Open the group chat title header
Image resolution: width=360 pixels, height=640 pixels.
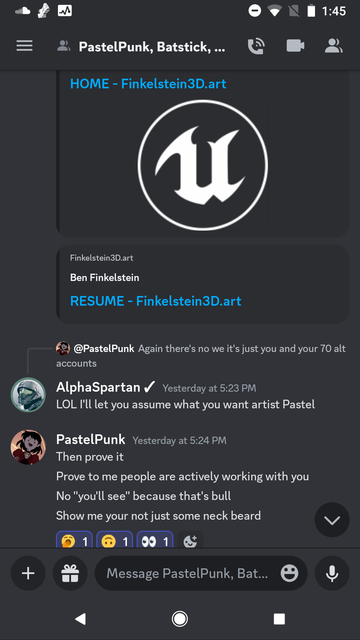151,47
